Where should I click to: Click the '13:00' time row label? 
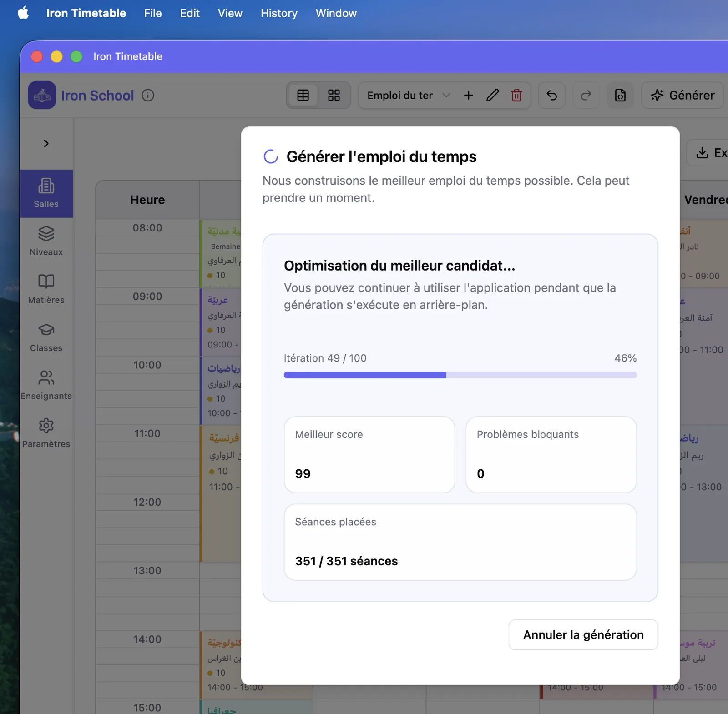[147, 571]
